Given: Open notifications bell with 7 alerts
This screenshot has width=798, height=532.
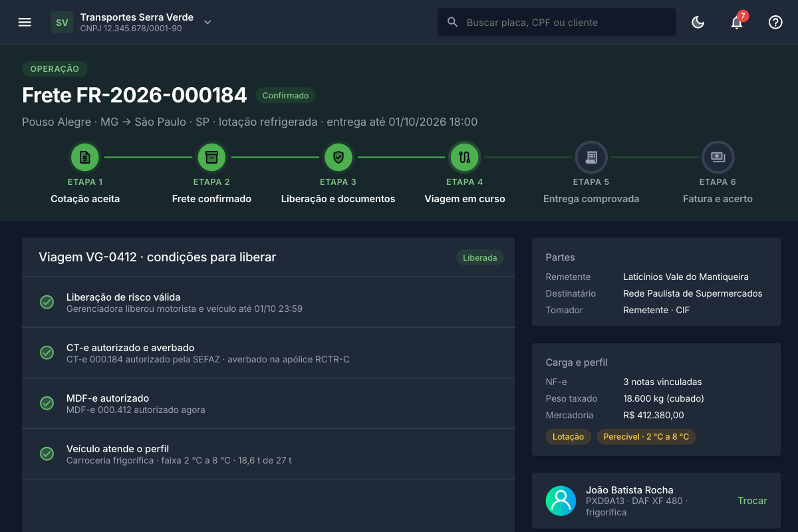Looking at the screenshot, I should coord(737,22).
